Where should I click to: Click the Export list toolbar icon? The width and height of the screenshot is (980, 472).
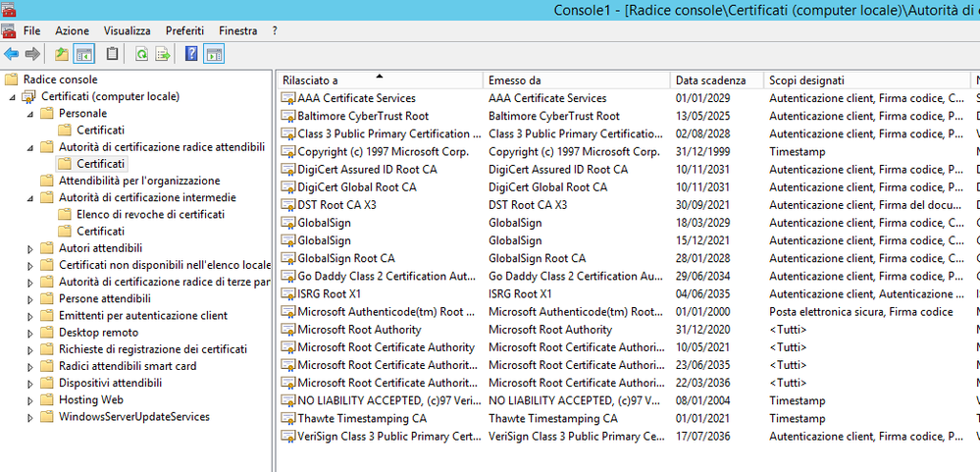pos(163,54)
